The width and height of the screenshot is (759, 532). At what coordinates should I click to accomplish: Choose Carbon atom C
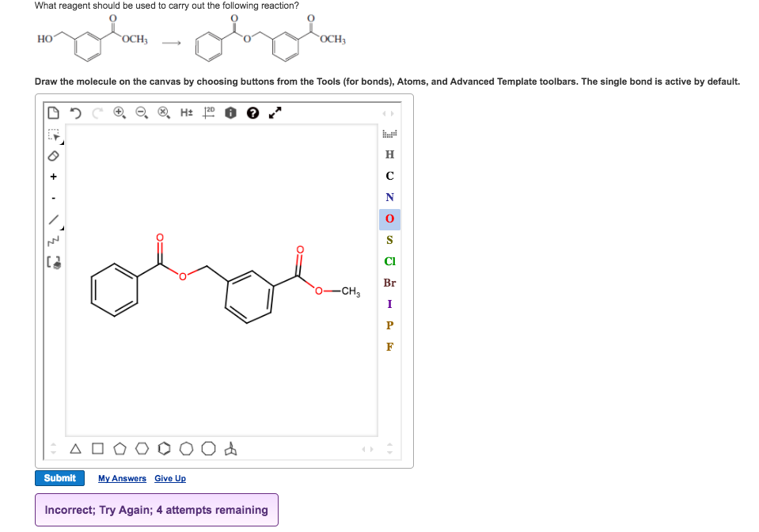pyautogui.click(x=389, y=176)
